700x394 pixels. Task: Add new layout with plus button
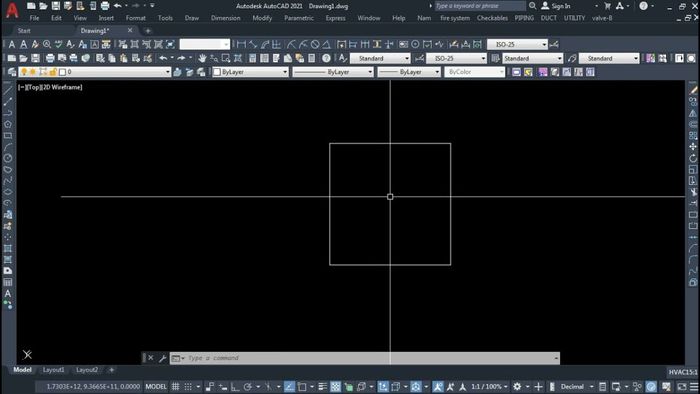click(x=112, y=370)
